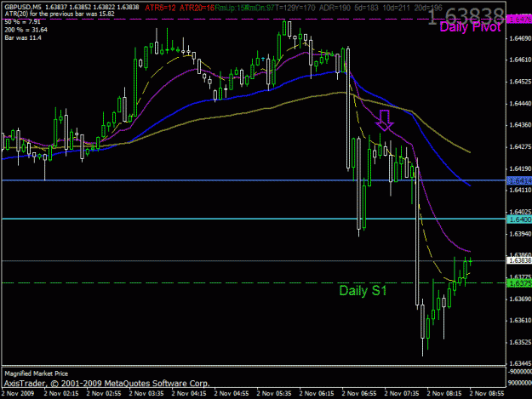Screen dimensions: 532x399
Task: Click the large magnified 1.63838 price display
Action: (x=466, y=16)
